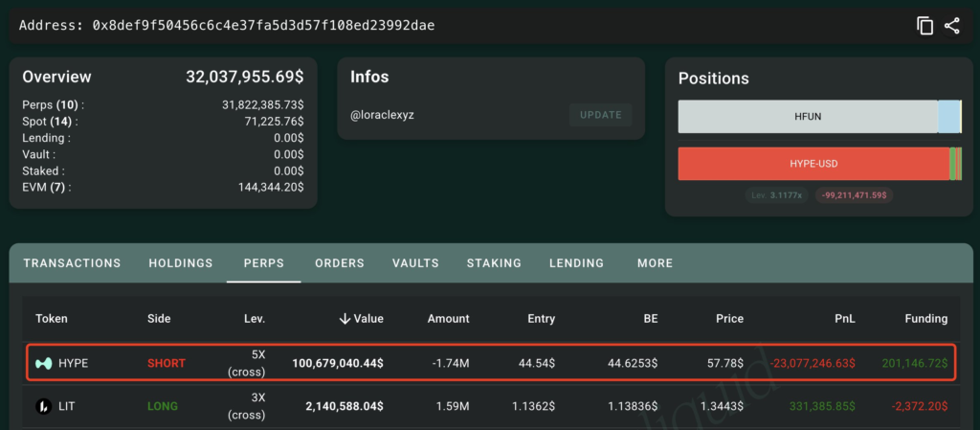
Task: Click the 44.6253$ break-even cell
Action: (633, 363)
